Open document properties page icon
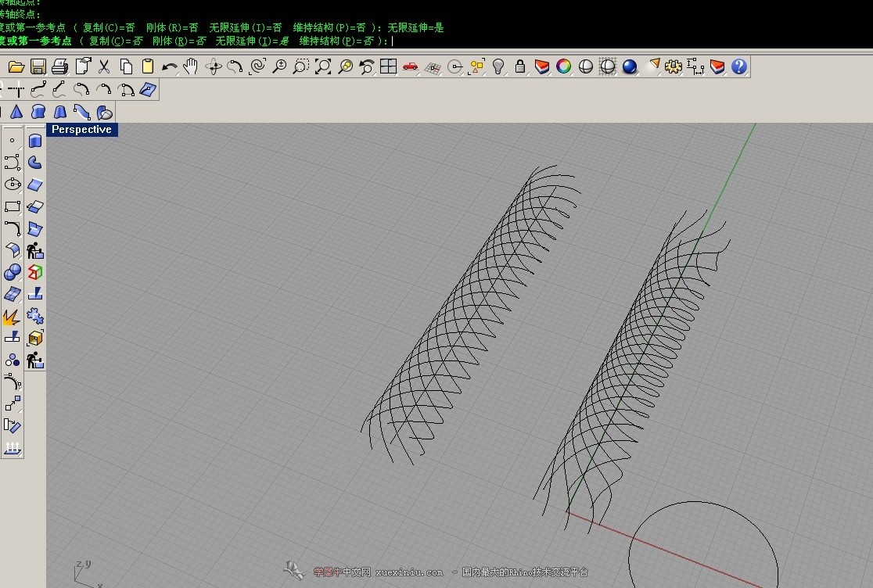The image size is (873, 588). pos(83,66)
